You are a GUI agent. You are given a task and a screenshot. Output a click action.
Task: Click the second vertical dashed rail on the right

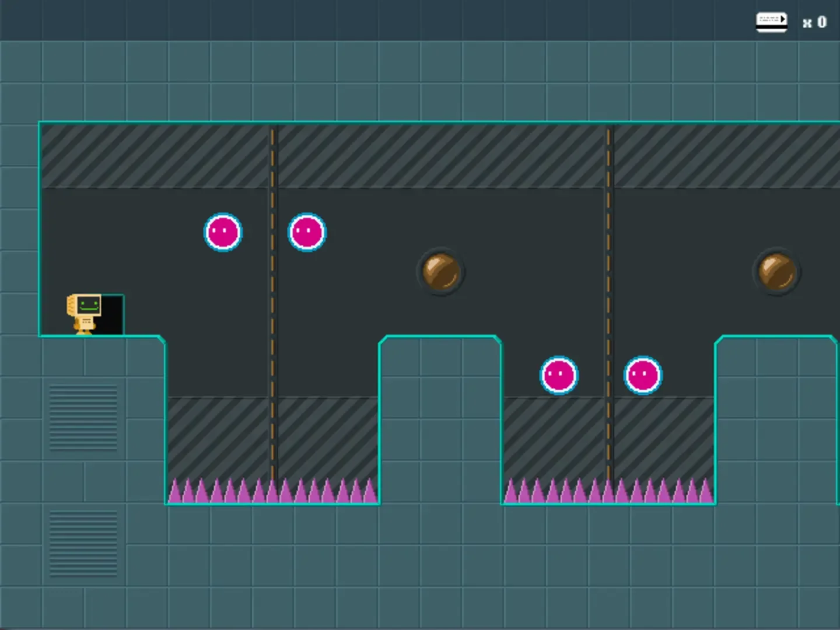click(608, 292)
